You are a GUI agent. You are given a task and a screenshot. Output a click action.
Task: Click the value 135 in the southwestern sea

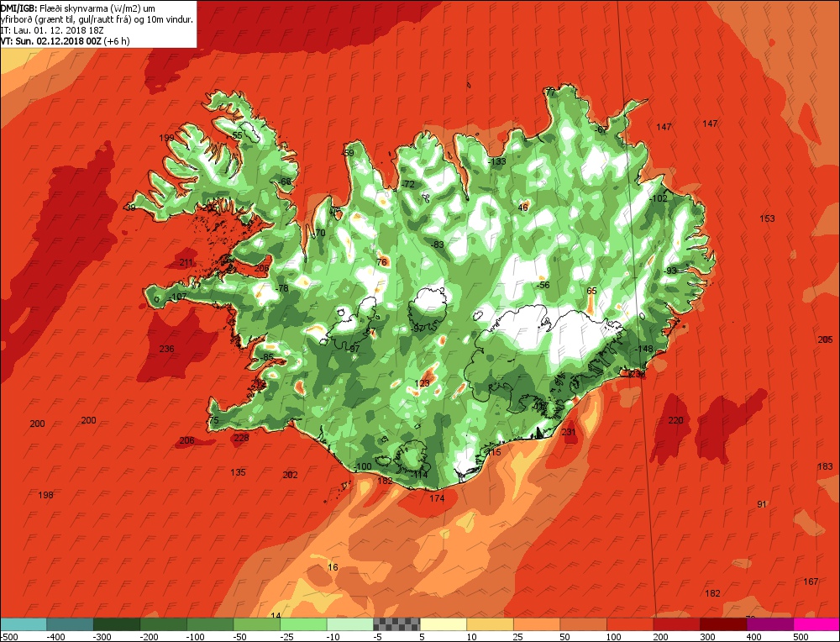(x=238, y=472)
